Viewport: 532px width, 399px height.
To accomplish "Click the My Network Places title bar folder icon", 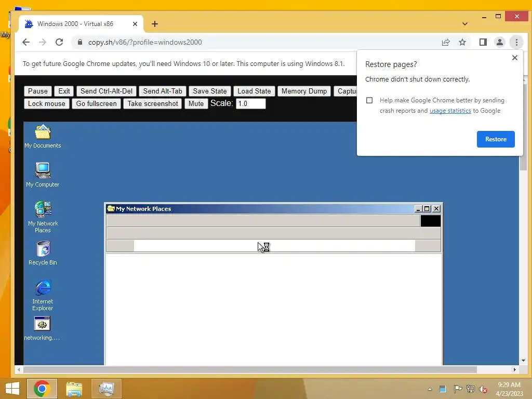I will click(111, 208).
